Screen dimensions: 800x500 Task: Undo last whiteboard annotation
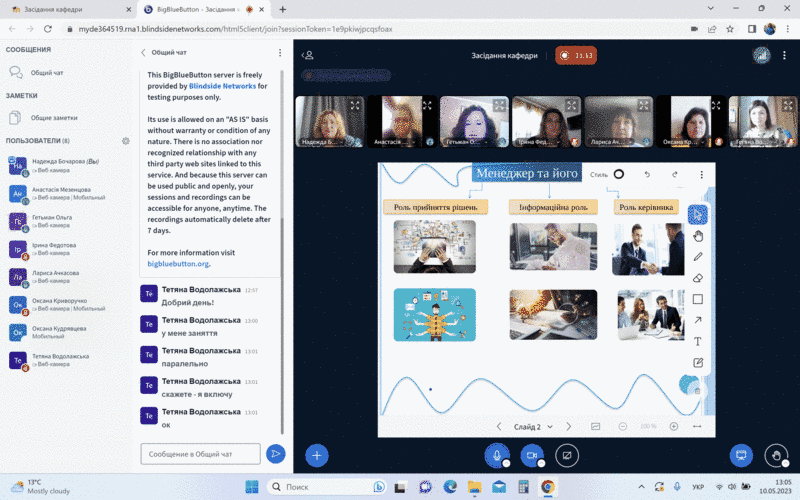[647, 175]
